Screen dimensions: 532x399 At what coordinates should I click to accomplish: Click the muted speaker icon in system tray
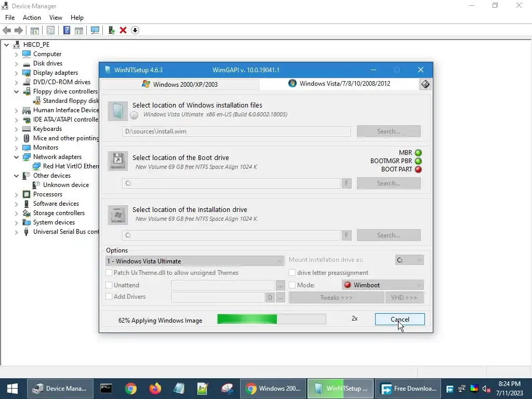coord(486,389)
